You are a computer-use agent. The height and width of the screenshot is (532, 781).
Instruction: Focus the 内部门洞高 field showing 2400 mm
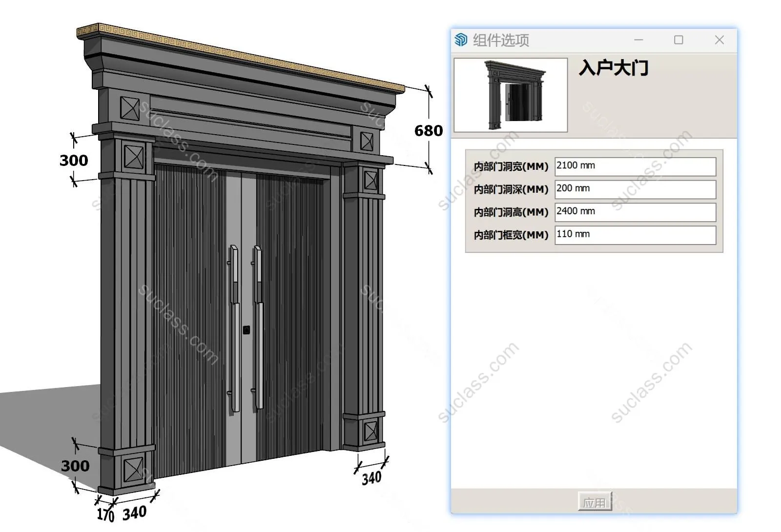635,212
